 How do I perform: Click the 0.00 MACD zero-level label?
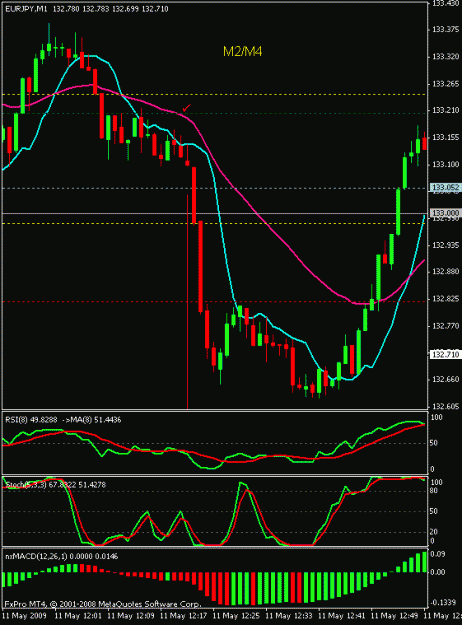coord(438,572)
